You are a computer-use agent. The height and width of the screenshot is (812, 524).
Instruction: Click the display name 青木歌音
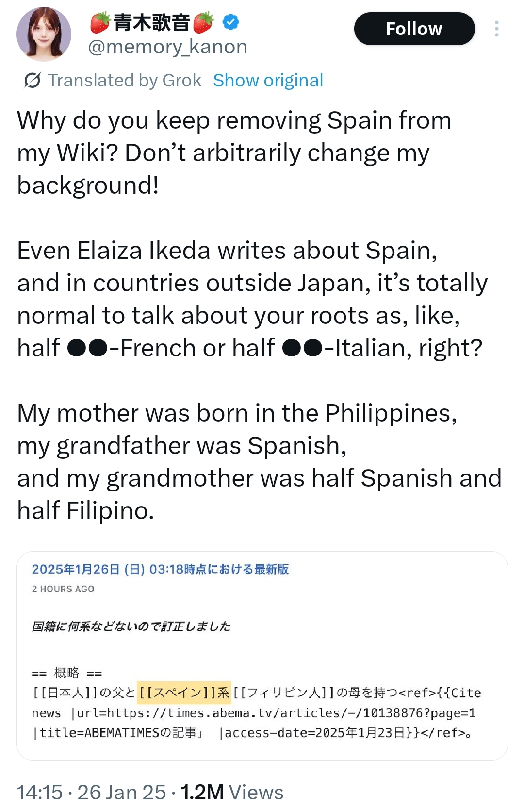click(x=151, y=22)
